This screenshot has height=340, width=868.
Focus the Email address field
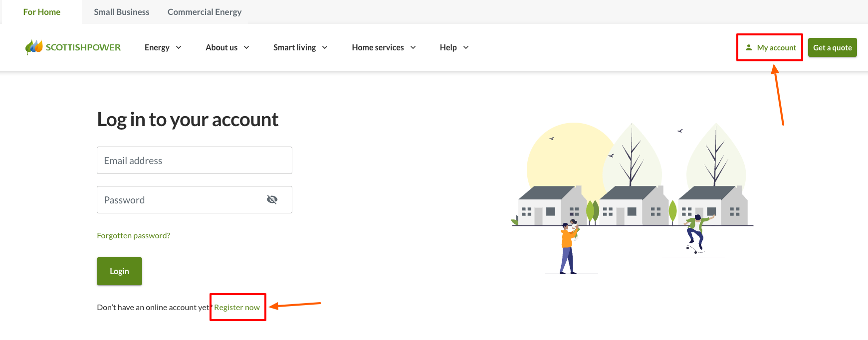click(x=195, y=161)
